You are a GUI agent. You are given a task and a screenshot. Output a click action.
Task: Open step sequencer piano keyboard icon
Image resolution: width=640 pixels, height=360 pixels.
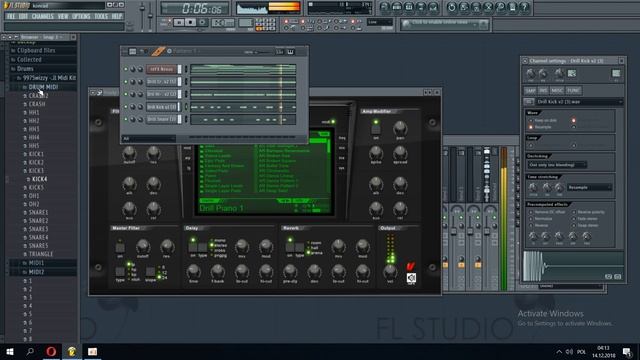(290, 52)
